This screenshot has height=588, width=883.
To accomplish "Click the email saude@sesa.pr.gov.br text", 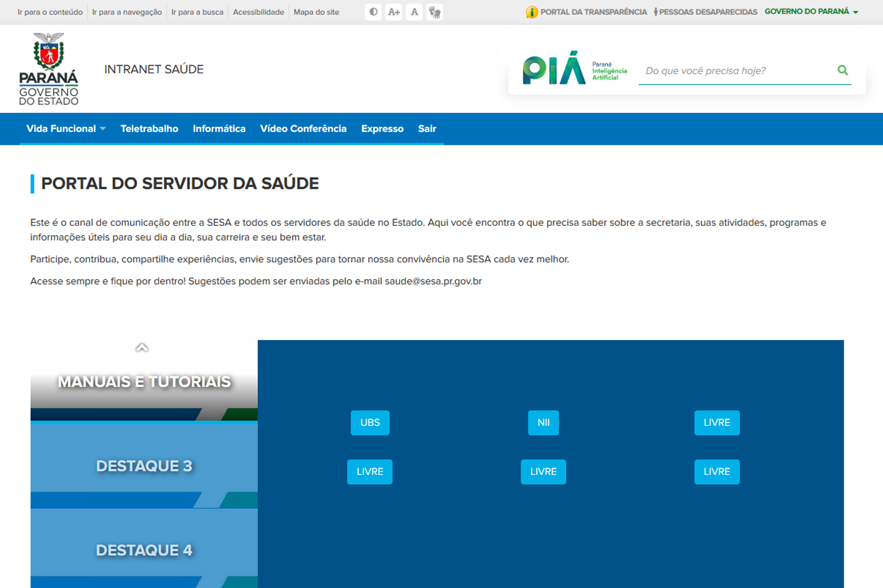I will point(433,281).
